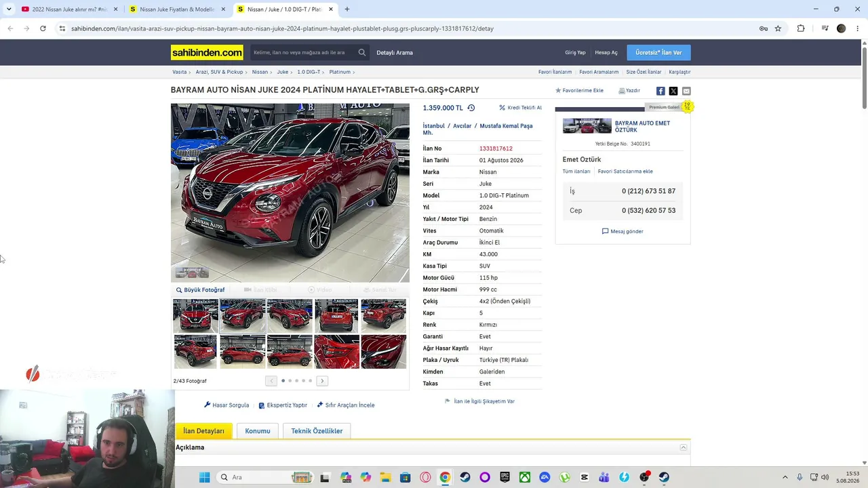This screenshot has height=488, width=868.
Task: Switch to the 2022 Nissan Juke YouTube tab
Action: click(70, 9)
